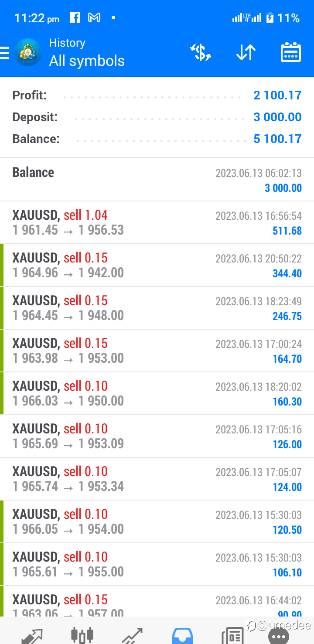Switch to the Quotes tab
The height and width of the screenshot is (644, 314).
coord(32,636)
